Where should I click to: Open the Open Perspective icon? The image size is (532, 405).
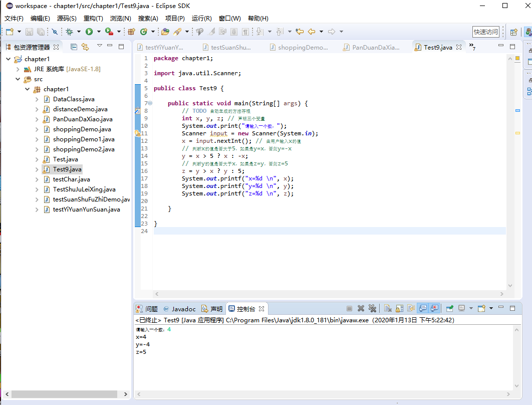(x=513, y=32)
